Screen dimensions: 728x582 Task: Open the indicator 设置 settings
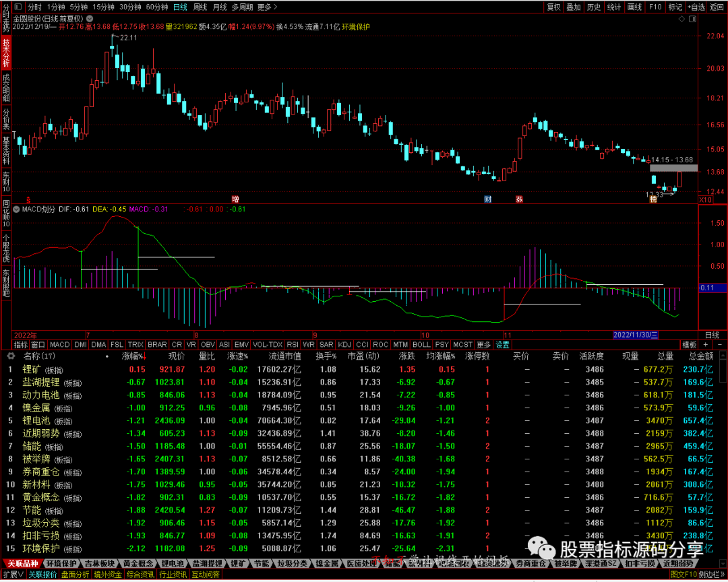pos(503,345)
